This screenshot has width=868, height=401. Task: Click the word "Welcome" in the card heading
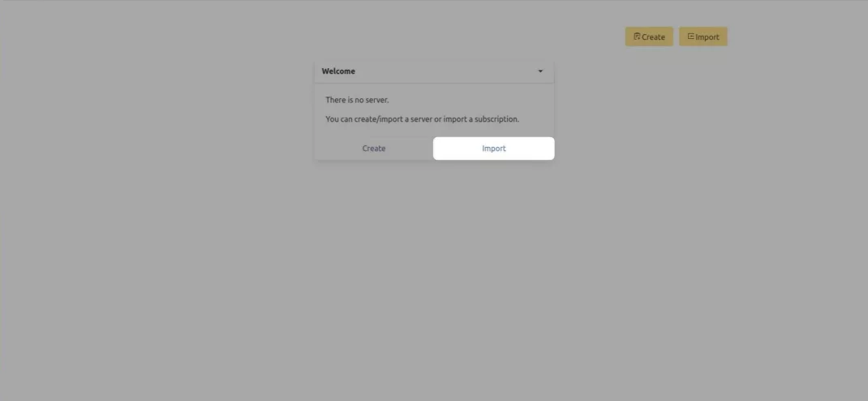pyautogui.click(x=338, y=71)
